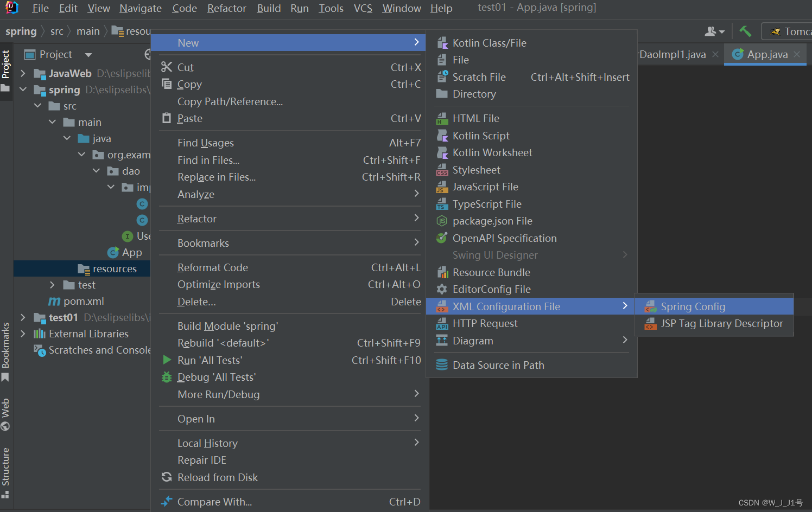812x512 pixels.
Task: Click the Spring Config icon
Action: 650,306
